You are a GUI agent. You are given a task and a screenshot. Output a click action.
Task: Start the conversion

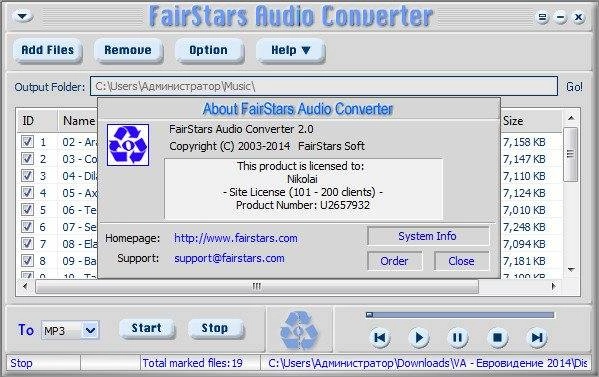pyautogui.click(x=147, y=328)
